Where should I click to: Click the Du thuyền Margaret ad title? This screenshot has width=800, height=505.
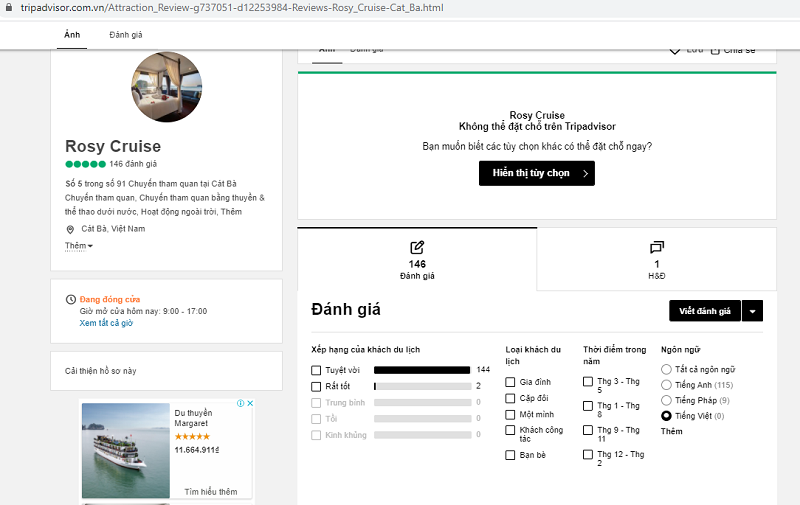pos(193,418)
